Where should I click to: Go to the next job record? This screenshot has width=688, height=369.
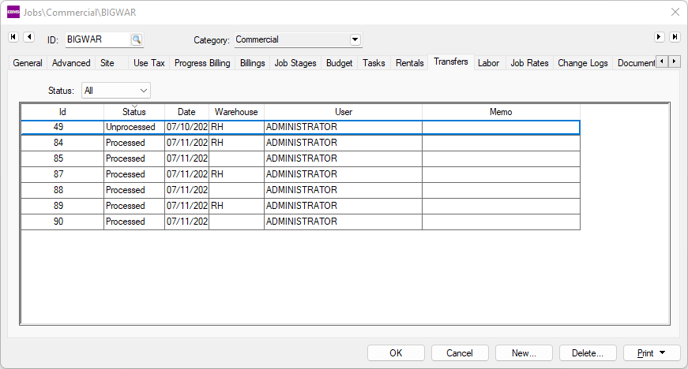point(659,37)
